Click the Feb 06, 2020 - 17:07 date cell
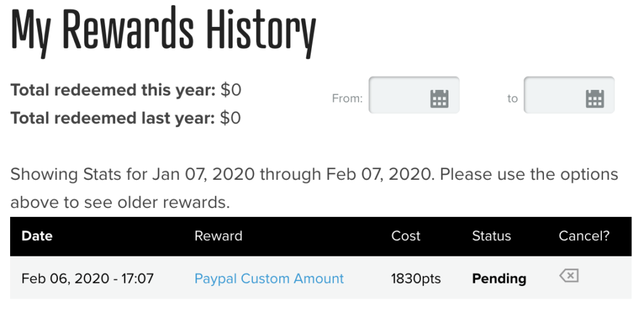The image size is (644, 318). (87, 278)
